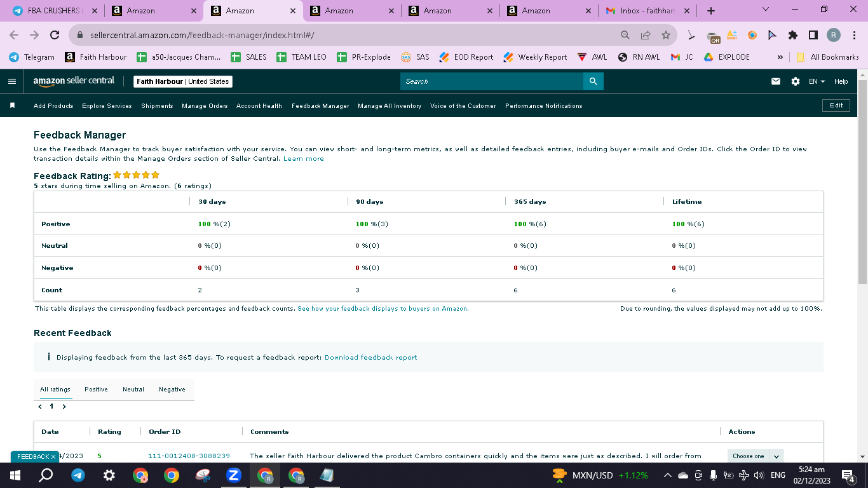Viewport: 868px width, 488px height.
Task: Open Telegram from the taskbar
Action: pyautogui.click(x=78, y=475)
